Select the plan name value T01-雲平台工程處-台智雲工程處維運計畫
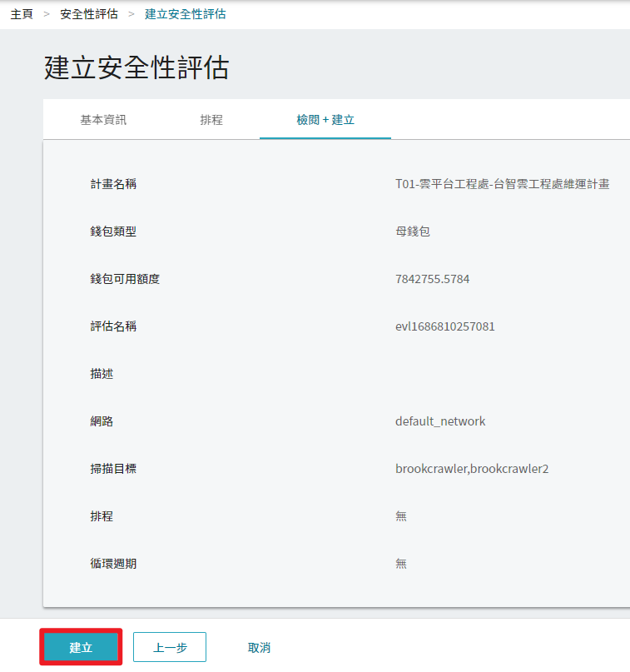 pyautogui.click(x=503, y=184)
